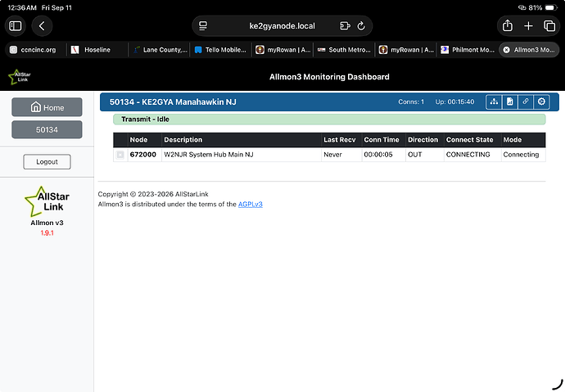565x392 pixels.
Task: Click the extensions icon in address bar
Action: (345, 26)
